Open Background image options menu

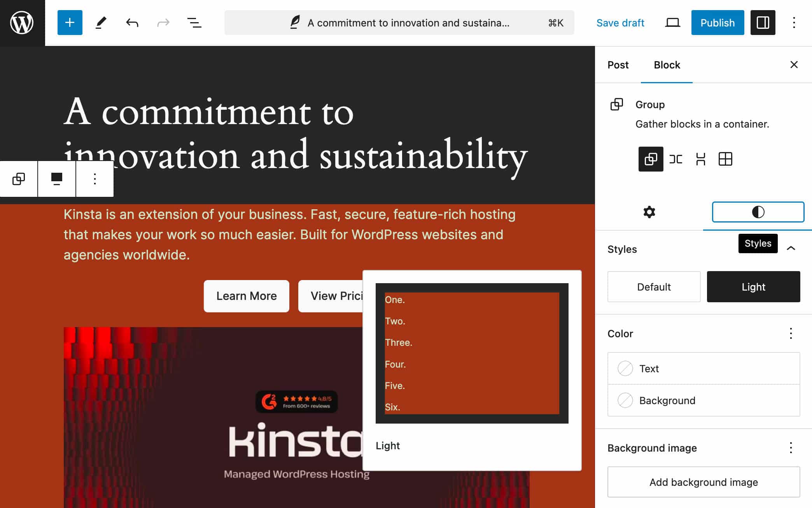point(791,448)
